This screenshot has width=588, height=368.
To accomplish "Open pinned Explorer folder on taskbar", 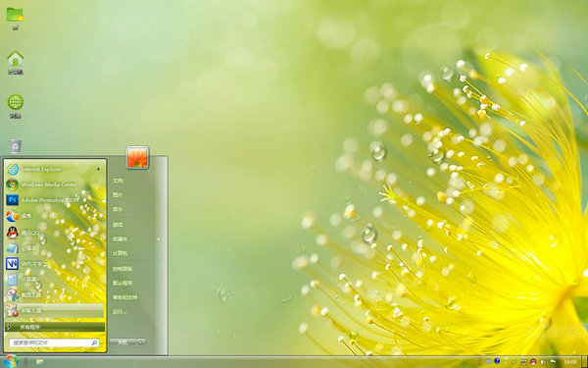I will (x=40, y=362).
